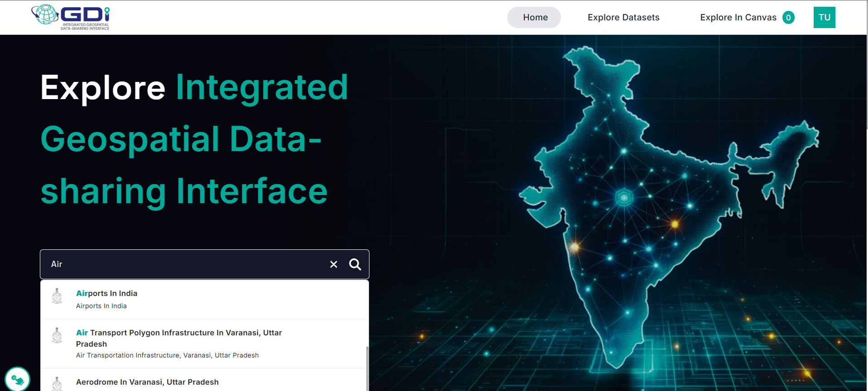Clear the search text with the X icon
868x391 pixels.
334,264
